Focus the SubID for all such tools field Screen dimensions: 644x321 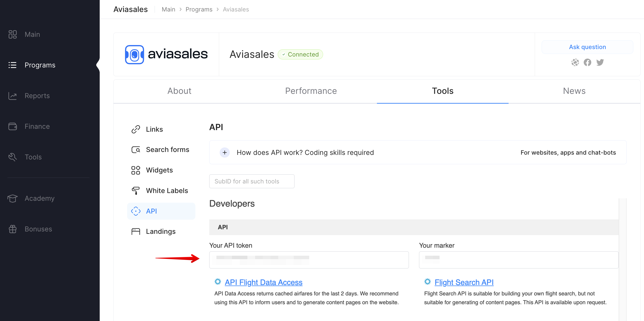[x=252, y=181]
